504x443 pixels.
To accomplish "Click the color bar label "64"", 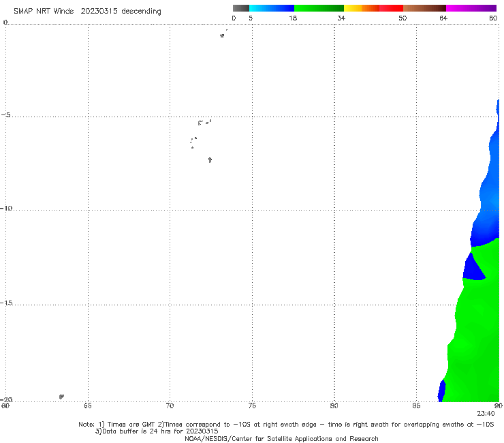I will point(443,18).
